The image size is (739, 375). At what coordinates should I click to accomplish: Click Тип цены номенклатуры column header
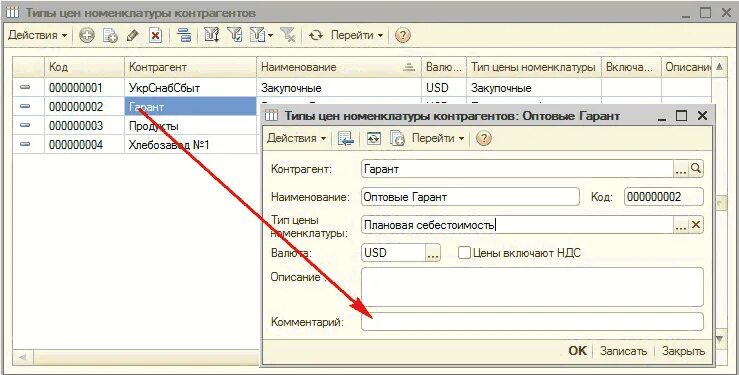pyautogui.click(x=534, y=67)
